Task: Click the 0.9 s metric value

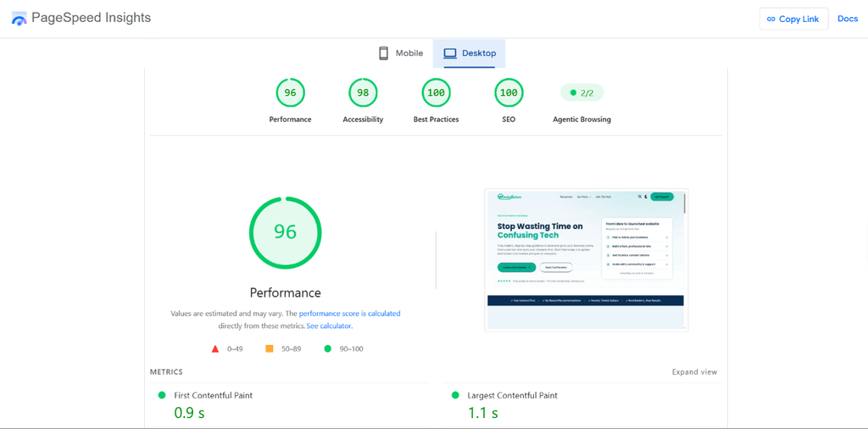Action: coord(189,412)
